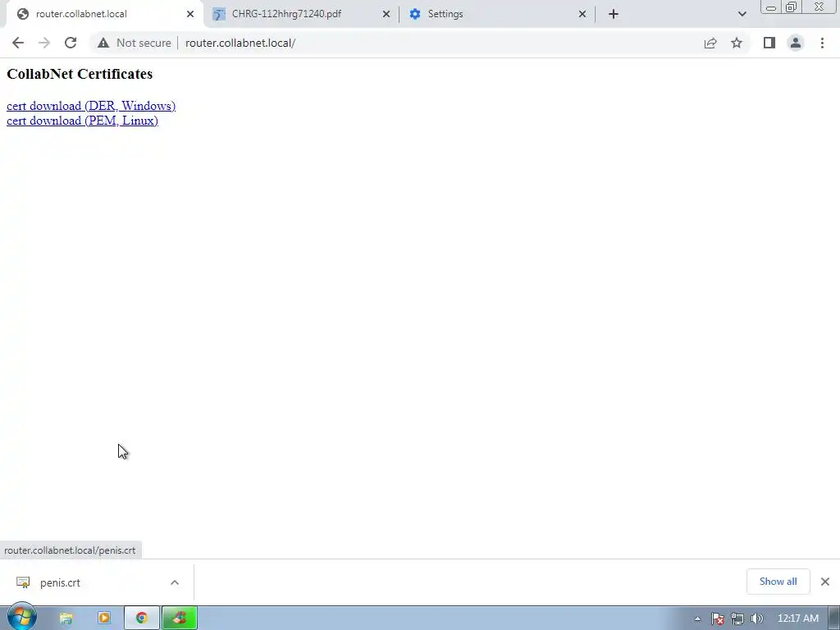Restore down the Chrome window
Image resolution: width=840 pixels, height=630 pixels.
click(x=792, y=7)
